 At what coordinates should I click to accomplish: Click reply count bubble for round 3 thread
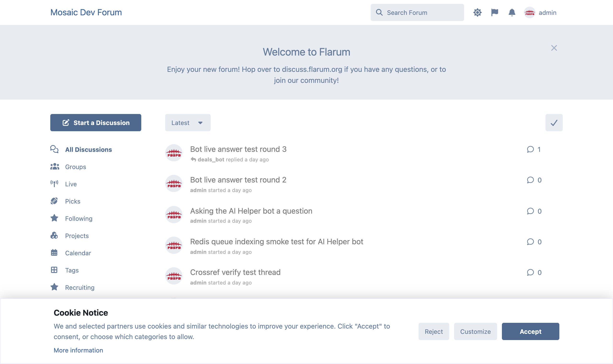(534, 149)
